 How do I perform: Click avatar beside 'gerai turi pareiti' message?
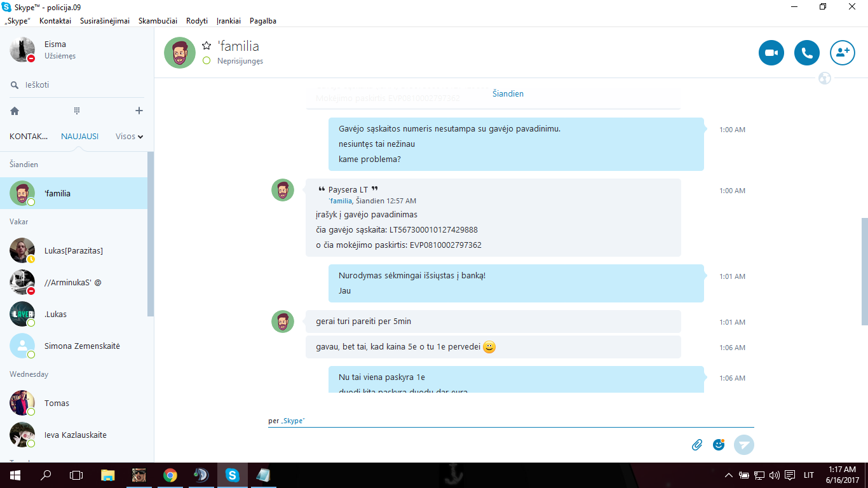click(x=283, y=322)
